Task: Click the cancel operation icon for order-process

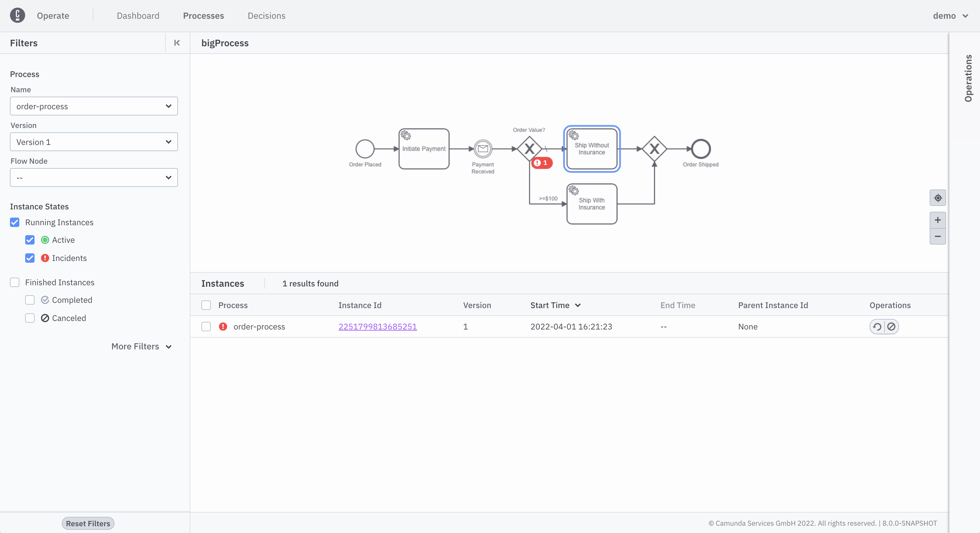Action: point(891,326)
